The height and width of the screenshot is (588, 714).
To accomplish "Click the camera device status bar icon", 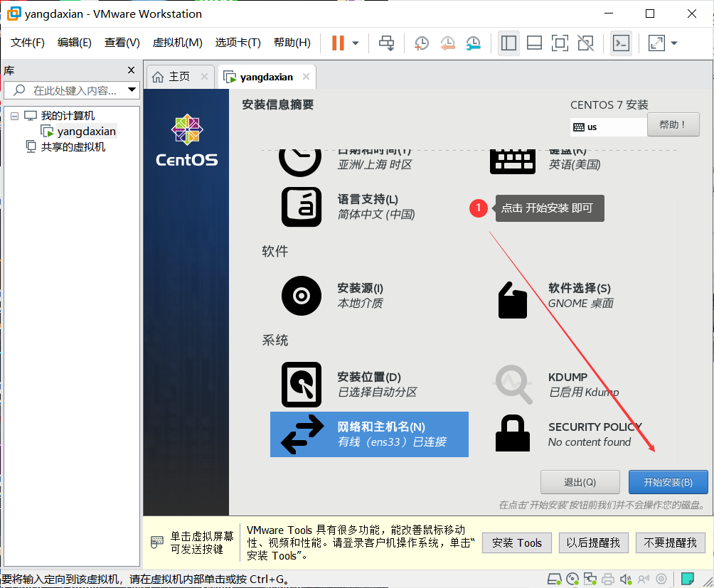I will (x=661, y=579).
